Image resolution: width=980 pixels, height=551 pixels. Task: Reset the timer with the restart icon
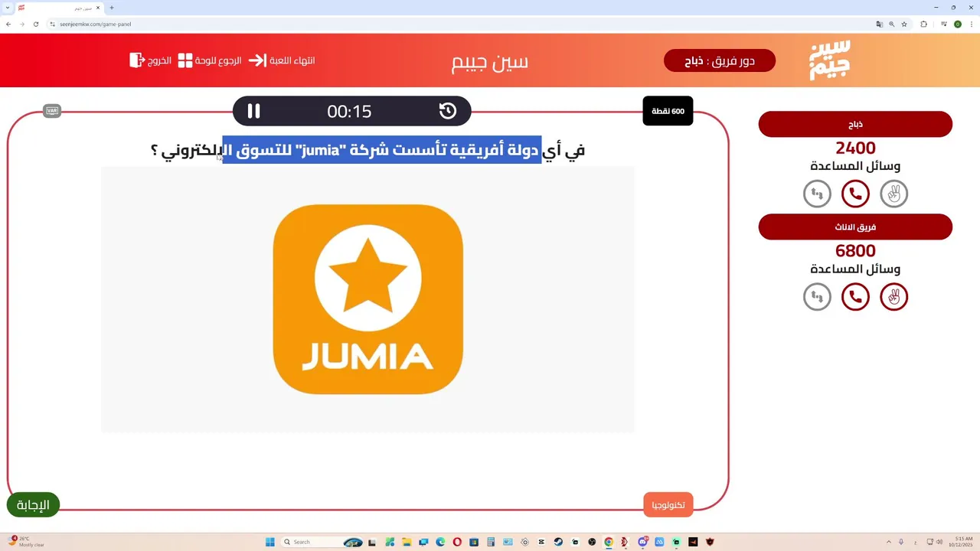[448, 111]
